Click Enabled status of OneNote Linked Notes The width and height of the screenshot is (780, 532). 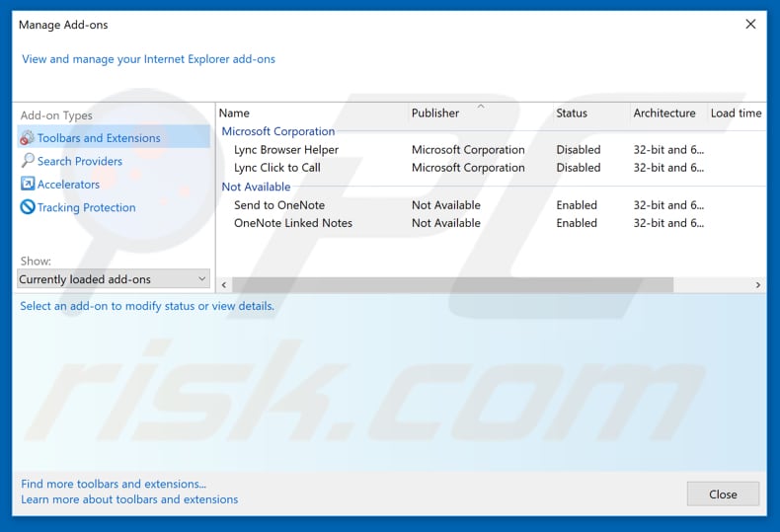577,223
